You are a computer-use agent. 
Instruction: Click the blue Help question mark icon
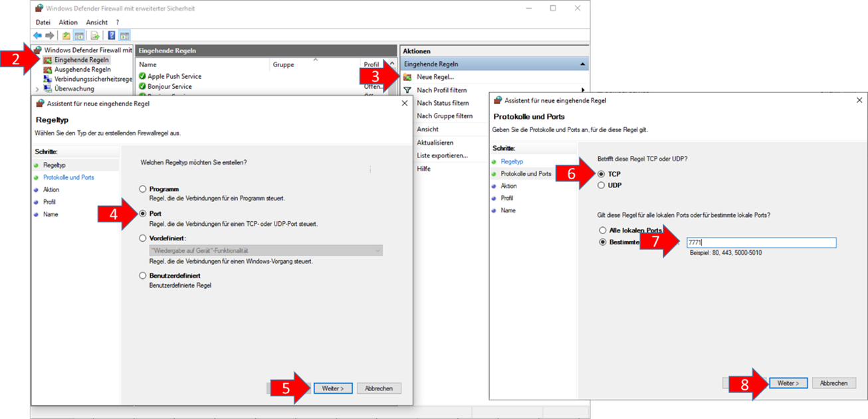[112, 35]
